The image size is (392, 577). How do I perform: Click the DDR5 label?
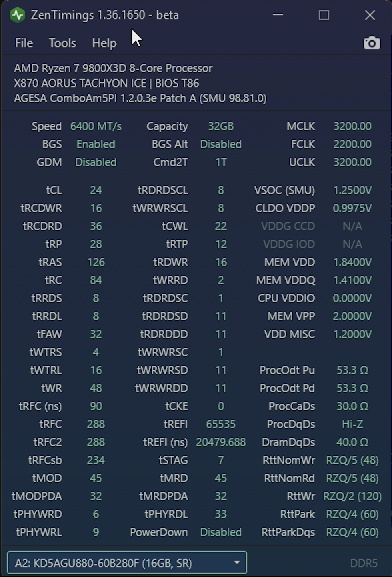(x=364, y=563)
